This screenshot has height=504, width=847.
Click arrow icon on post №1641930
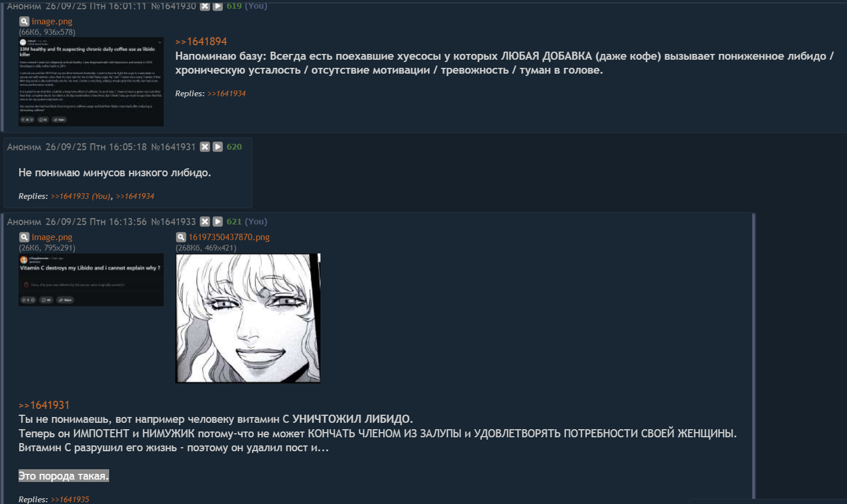click(218, 6)
